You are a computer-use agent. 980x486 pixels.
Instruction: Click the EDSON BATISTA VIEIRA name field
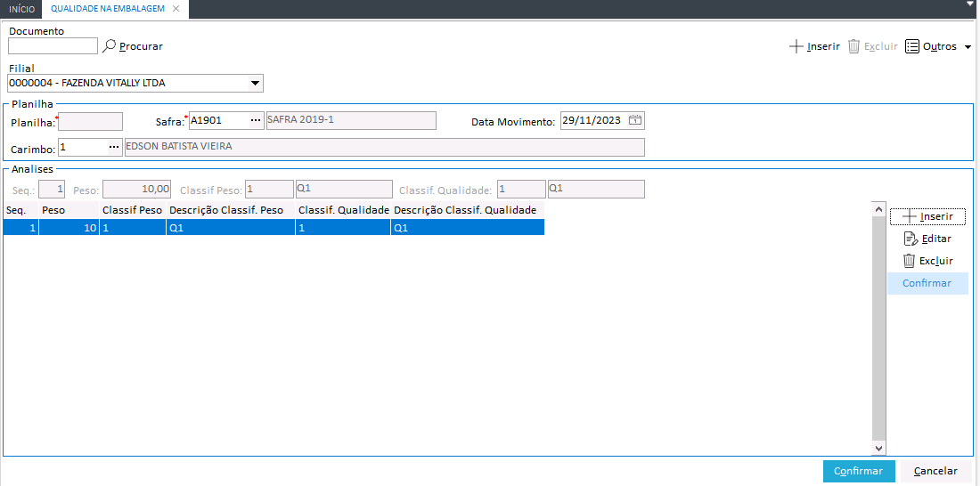point(384,148)
